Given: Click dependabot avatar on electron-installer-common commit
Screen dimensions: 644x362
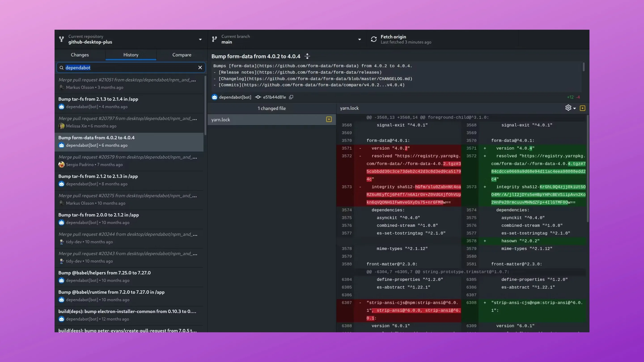Looking at the screenshot, I should [61, 319].
